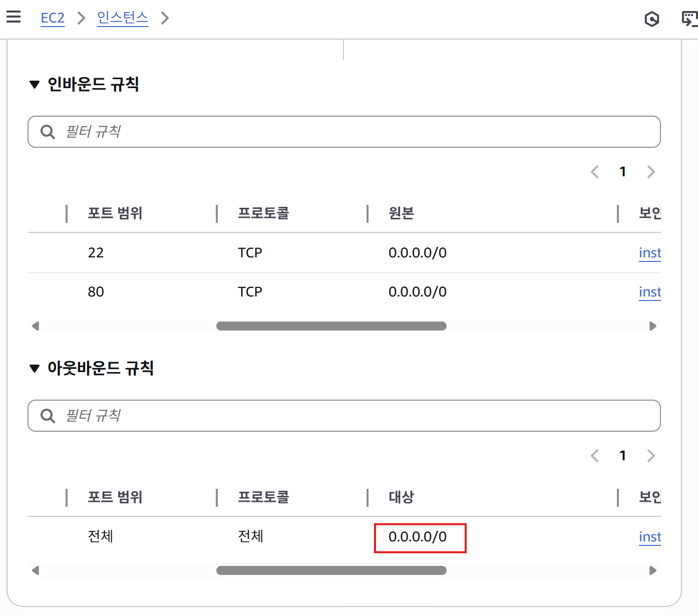Open security group link in outbound rule row

(649, 537)
